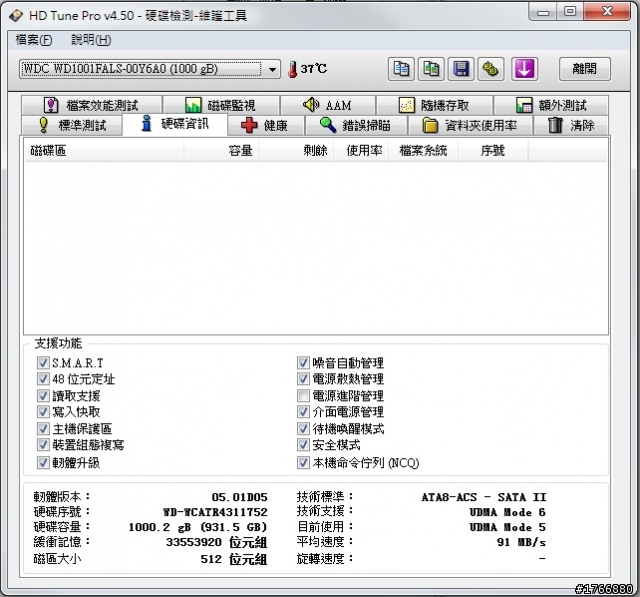
Task: Switch to the 標準測試 tab
Action: tap(72, 125)
